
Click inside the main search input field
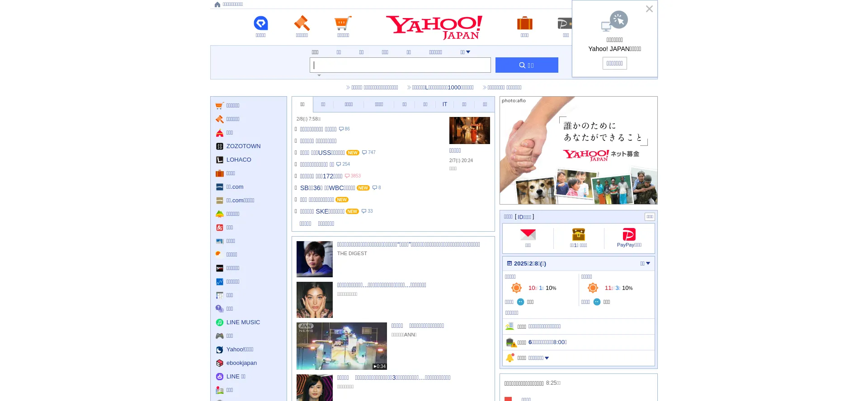[400, 65]
